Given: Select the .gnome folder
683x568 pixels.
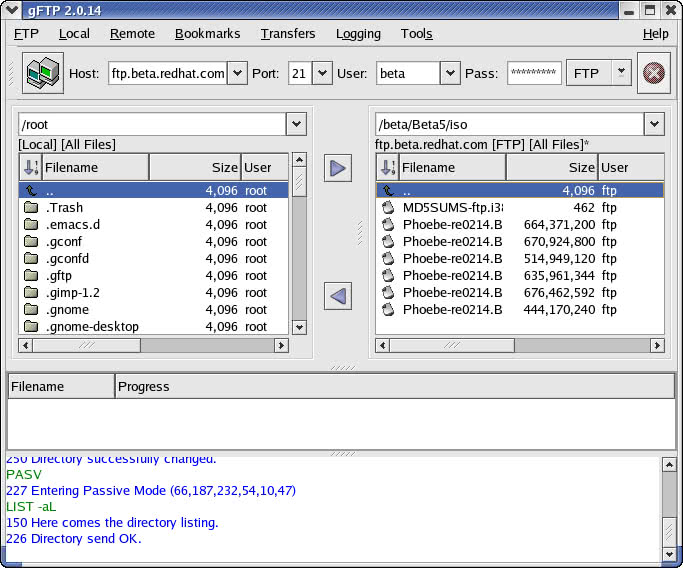Looking at the screenshot, I should (154, 309).
